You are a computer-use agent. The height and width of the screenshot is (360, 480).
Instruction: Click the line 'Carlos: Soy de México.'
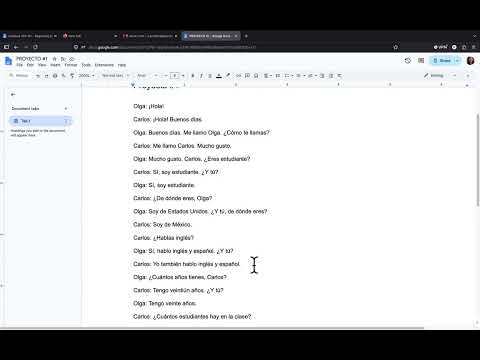pos(162,225)
